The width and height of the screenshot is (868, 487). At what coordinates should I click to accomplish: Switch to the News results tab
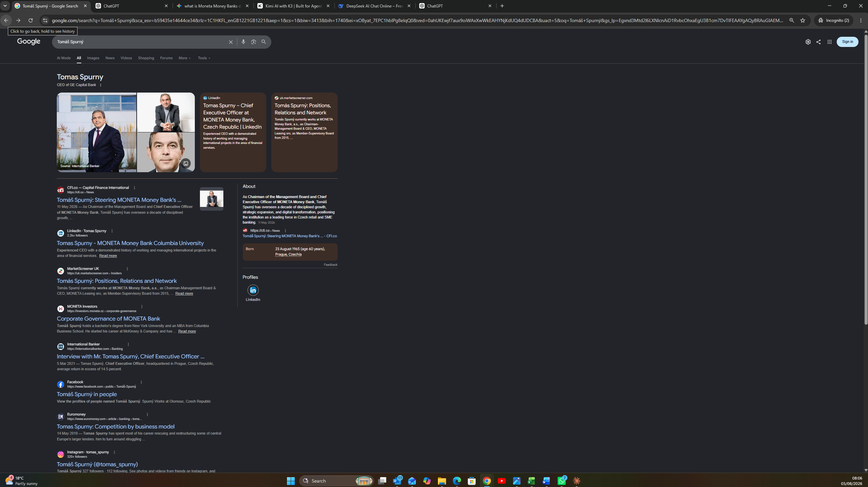click(110, 58)
